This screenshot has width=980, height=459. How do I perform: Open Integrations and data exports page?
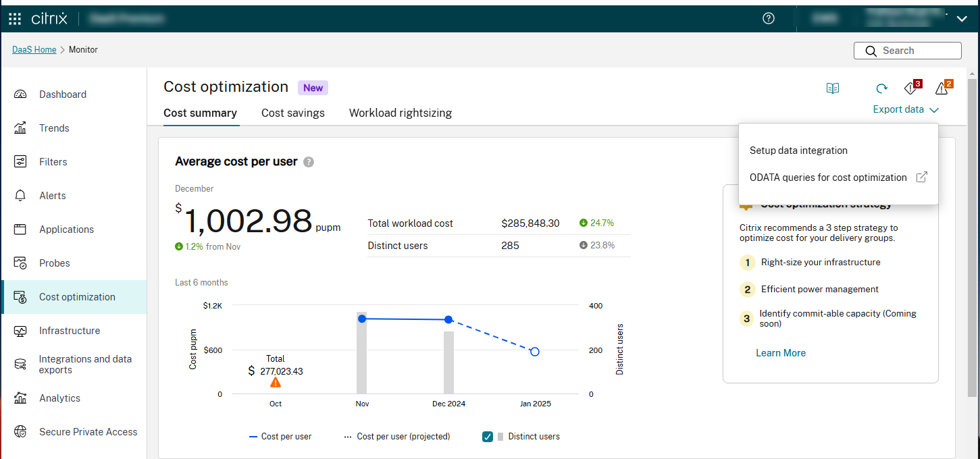tap(85, 364)
